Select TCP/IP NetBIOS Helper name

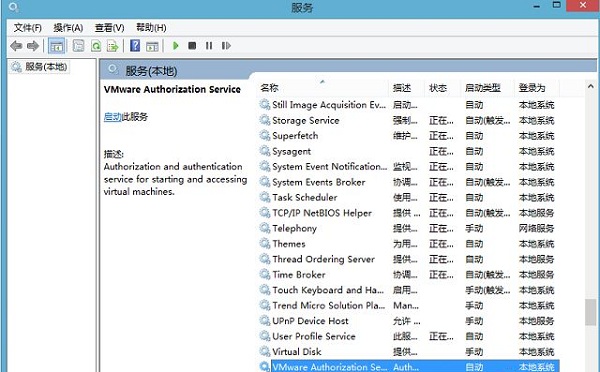[322, 213]
